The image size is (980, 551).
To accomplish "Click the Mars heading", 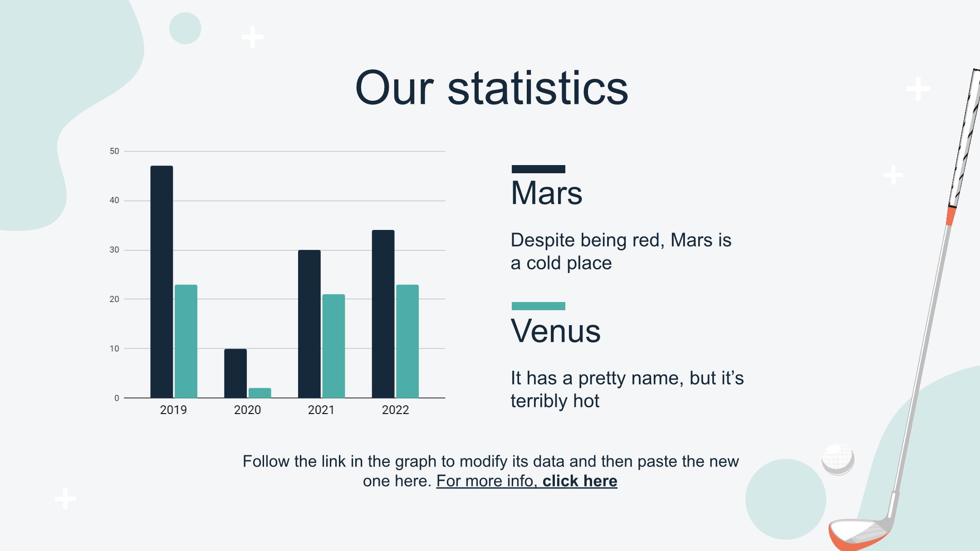I will coord(546,193).
